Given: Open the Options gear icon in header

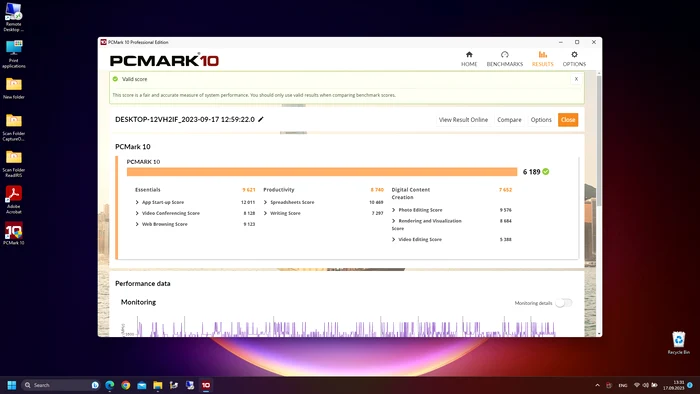Looking at the screenshot, I should click(x=574, y=54).
